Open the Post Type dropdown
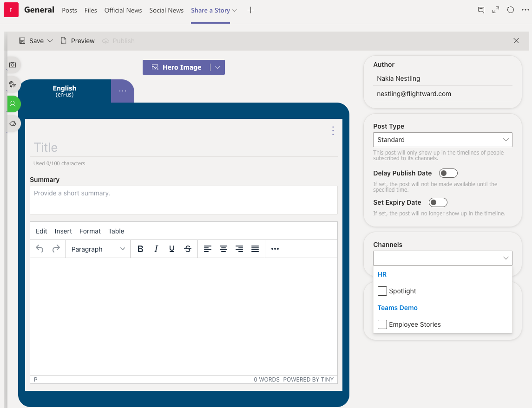The width and height of the screenshot is (532, 408). [442, 140]
